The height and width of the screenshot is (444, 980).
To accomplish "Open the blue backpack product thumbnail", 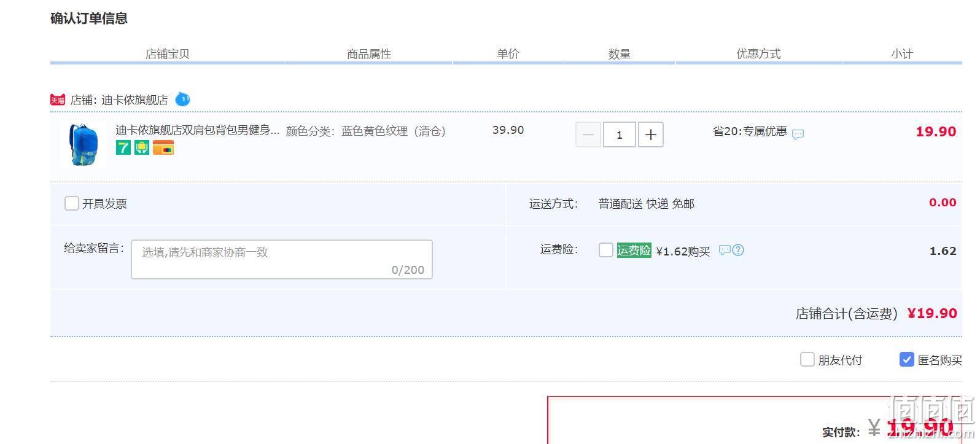I will (x=84, y=145).
